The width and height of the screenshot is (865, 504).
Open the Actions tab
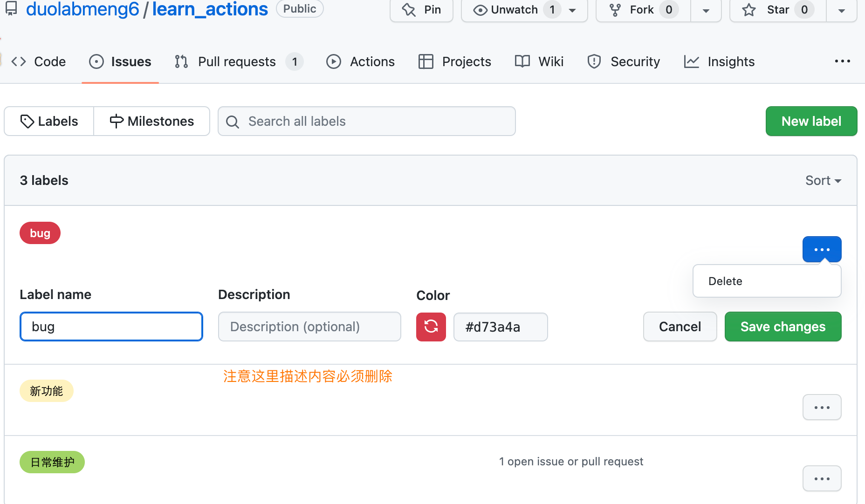(360, 61)
